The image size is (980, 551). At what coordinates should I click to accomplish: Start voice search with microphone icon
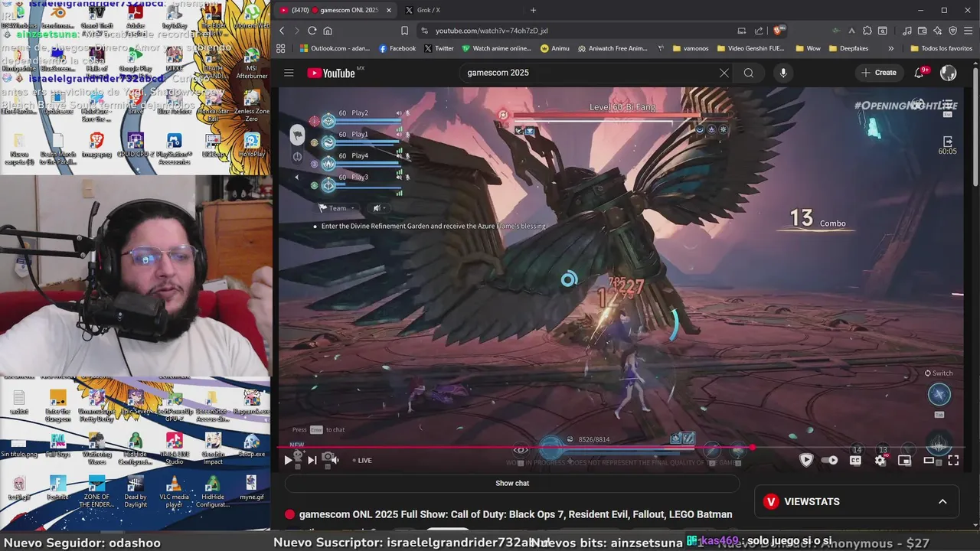[782, 73]
